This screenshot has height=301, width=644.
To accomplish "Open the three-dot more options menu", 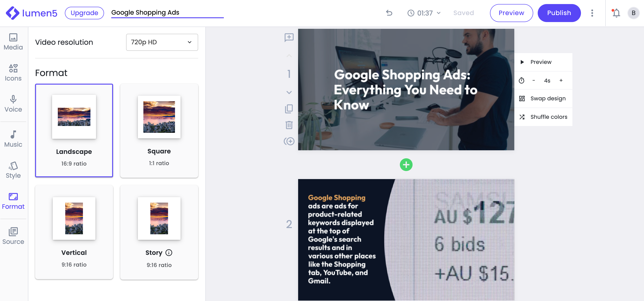I will pos(592,13).
